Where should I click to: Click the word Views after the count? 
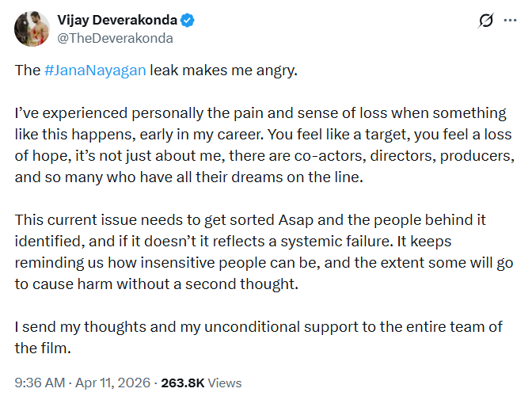[x=225, y=383]
